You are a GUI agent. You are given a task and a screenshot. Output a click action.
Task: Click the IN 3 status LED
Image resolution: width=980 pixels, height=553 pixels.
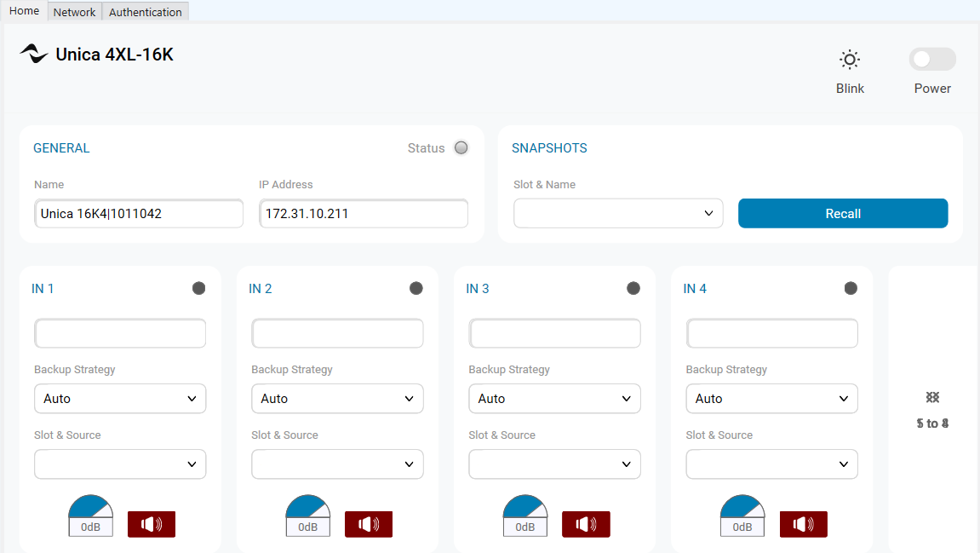tap(633, 288)
